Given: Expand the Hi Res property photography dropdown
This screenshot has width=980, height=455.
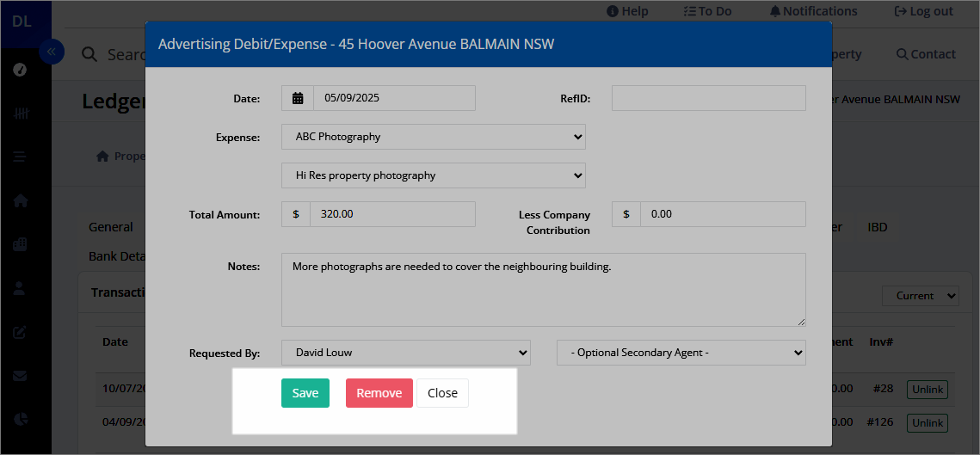Looking at the screenshot, I should (433, 175).
